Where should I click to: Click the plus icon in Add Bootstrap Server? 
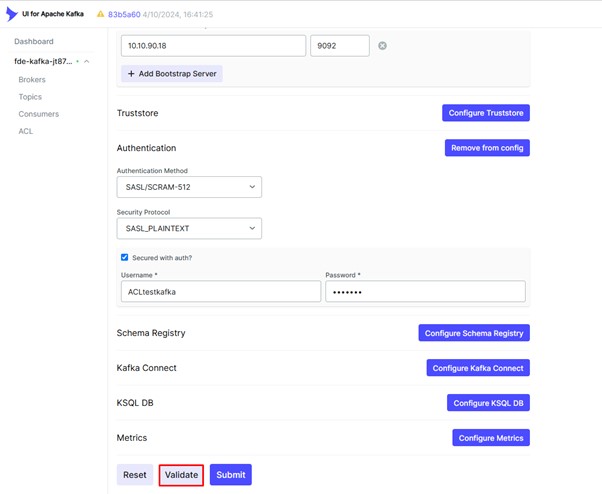pyautogui.click(x=131, y=74)
